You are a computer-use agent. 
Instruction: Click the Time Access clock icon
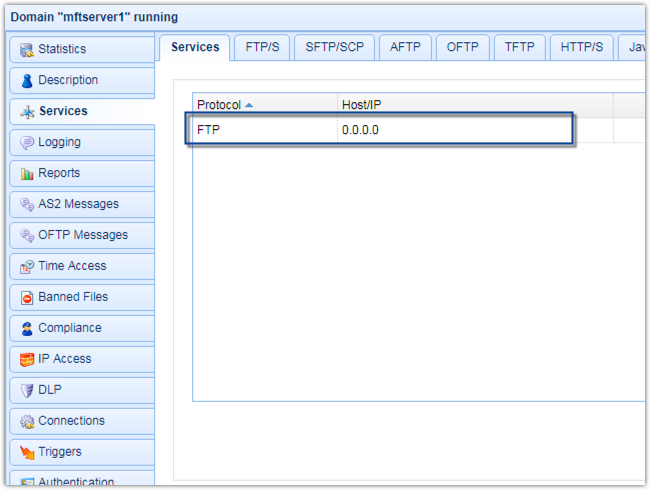point(27,267)
